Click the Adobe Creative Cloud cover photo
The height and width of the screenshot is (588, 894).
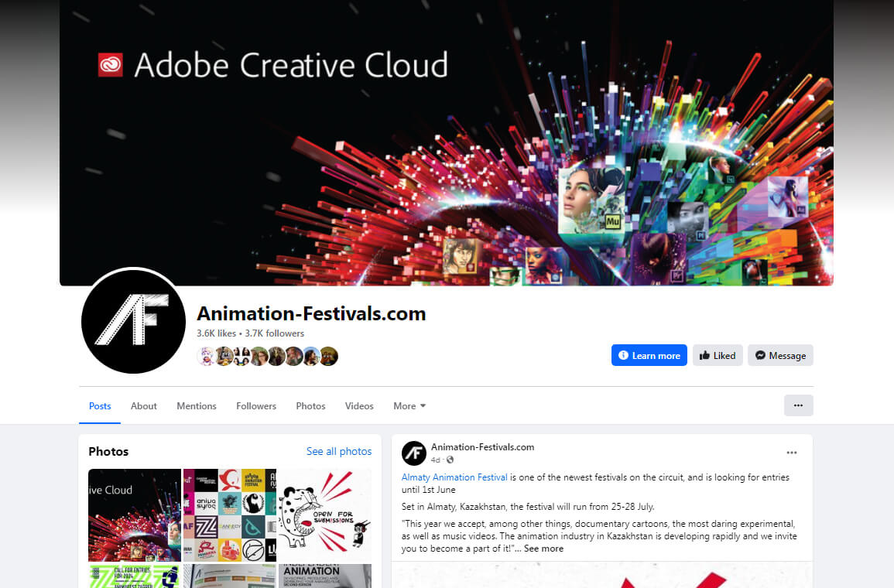click(x=447, y=142)
